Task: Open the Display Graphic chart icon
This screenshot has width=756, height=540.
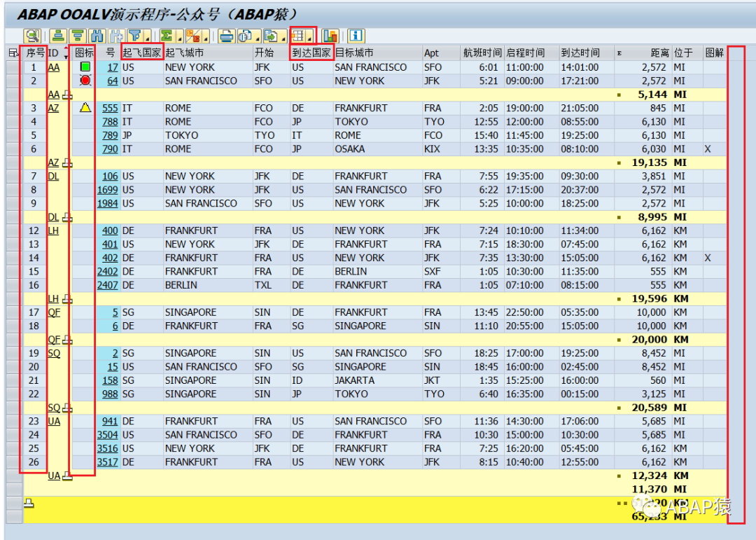Action: point(330,36)
